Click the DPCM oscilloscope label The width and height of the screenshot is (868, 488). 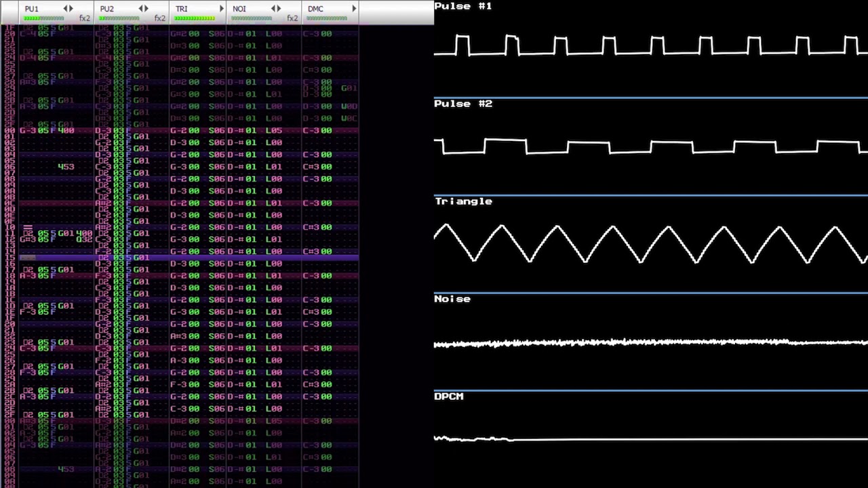tap(449, 396)
